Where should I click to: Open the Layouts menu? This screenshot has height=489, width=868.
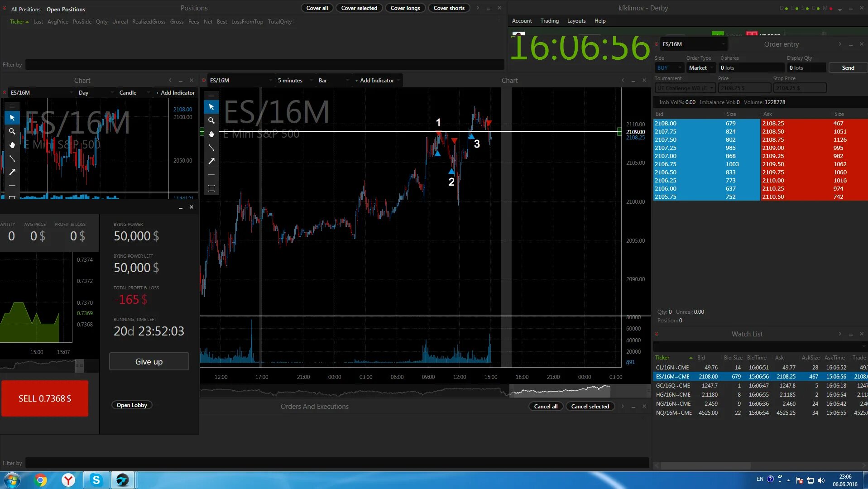tap(576, 21)
